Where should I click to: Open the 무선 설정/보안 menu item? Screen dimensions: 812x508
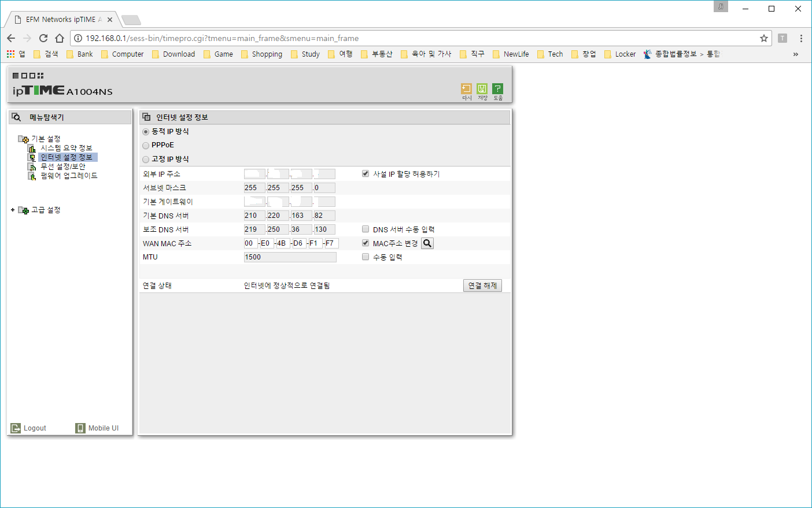pos(63,167)
